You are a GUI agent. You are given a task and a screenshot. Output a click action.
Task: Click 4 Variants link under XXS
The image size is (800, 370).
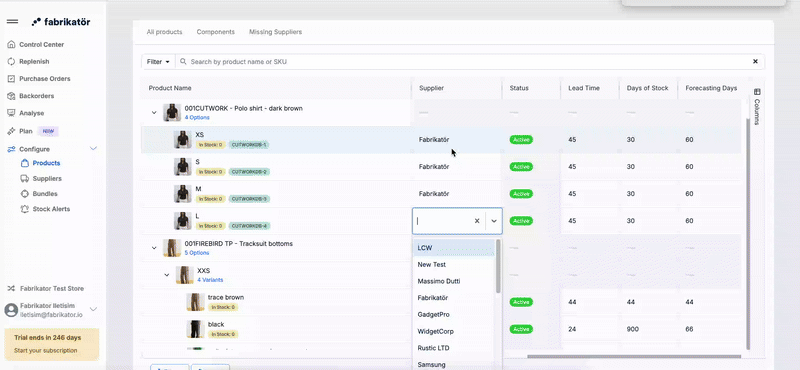[210, 280]
